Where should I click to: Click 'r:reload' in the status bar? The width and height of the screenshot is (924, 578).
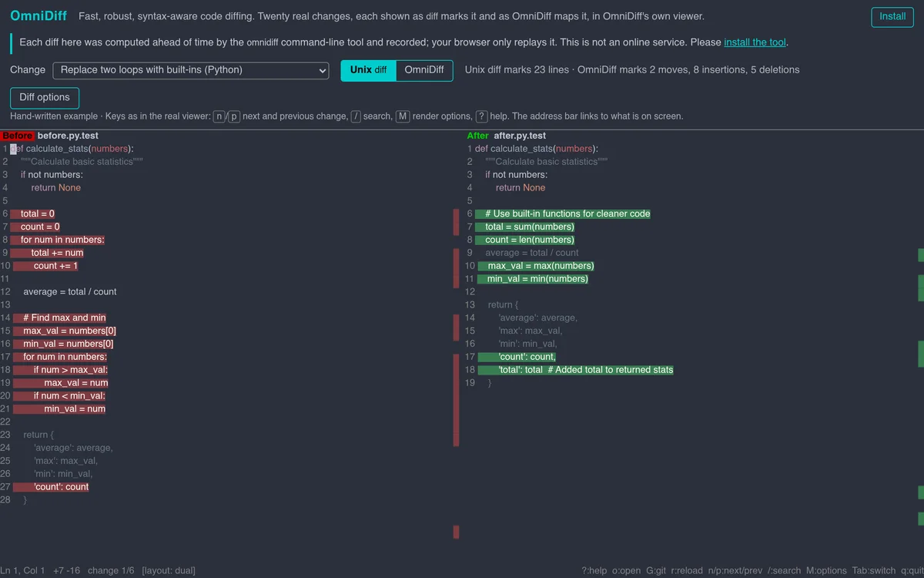click(687, 570)
